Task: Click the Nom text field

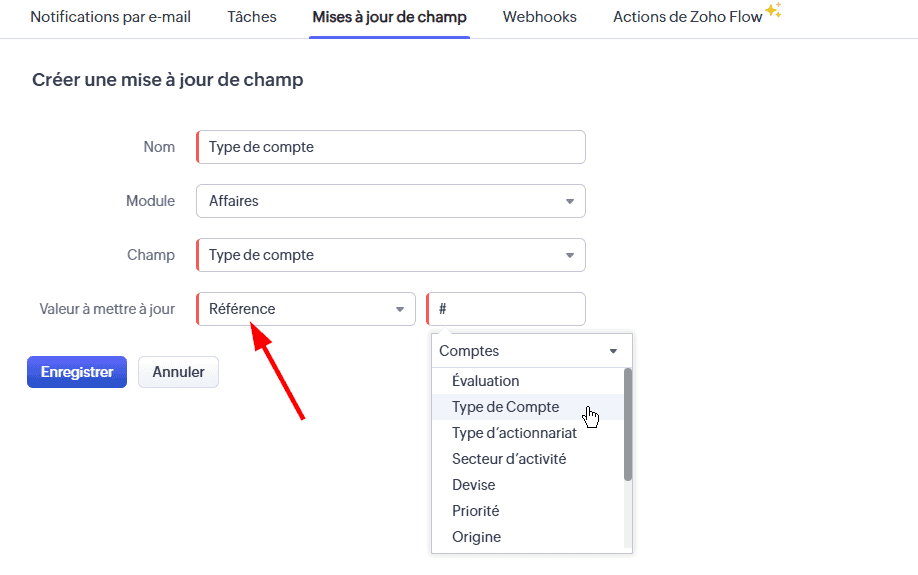Action: point(391,147)
